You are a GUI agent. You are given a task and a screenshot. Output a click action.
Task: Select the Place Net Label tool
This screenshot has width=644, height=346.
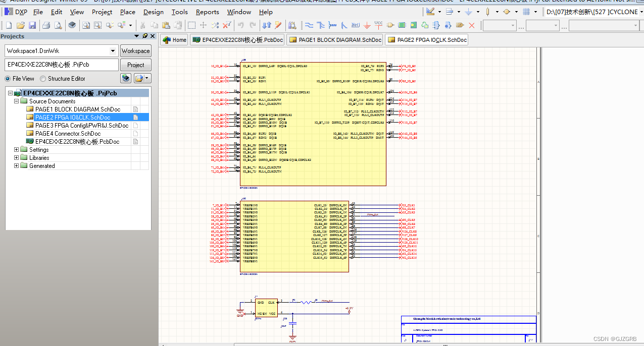coord(356,25)
